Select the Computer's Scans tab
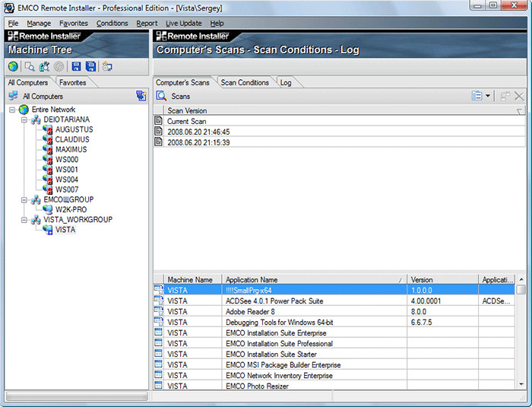The height and width of the screenshot is (407, 532). point(182,82)
